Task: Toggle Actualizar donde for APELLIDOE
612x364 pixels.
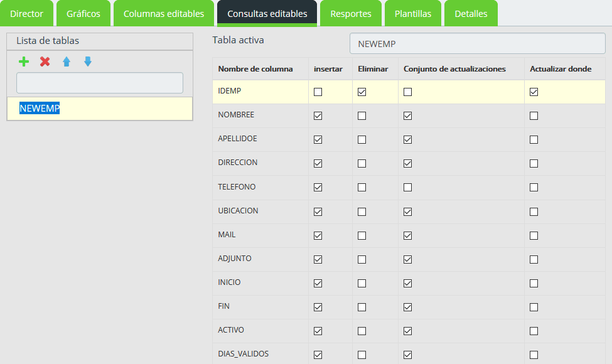Action: 534,140
